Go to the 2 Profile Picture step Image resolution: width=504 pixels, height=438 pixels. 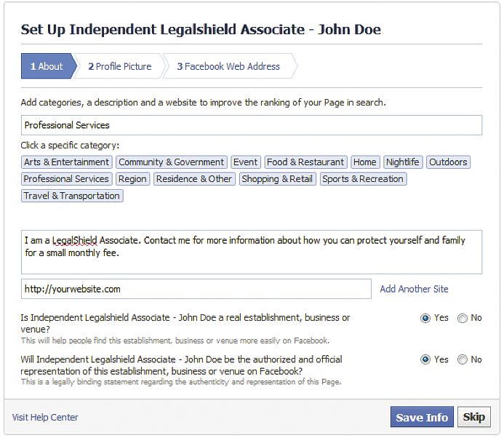120,66
